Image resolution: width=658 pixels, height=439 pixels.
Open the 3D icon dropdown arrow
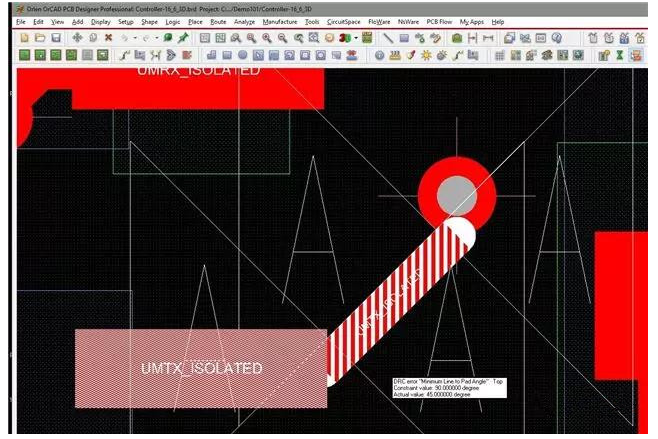pyautogui.click(x=356, y=38)
